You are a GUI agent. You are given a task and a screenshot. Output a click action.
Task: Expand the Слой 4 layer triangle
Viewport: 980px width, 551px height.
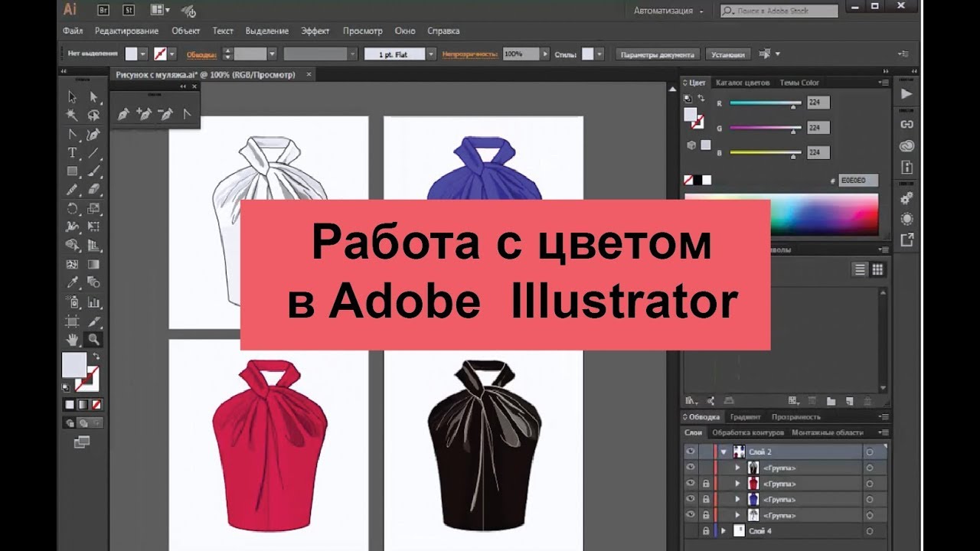[724, 530]
